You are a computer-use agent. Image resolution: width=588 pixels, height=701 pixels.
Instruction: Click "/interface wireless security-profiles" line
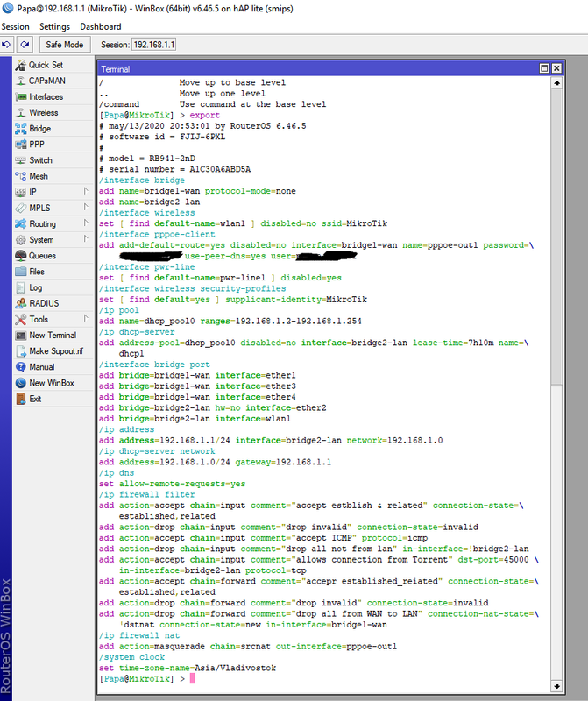coord(192,289)
